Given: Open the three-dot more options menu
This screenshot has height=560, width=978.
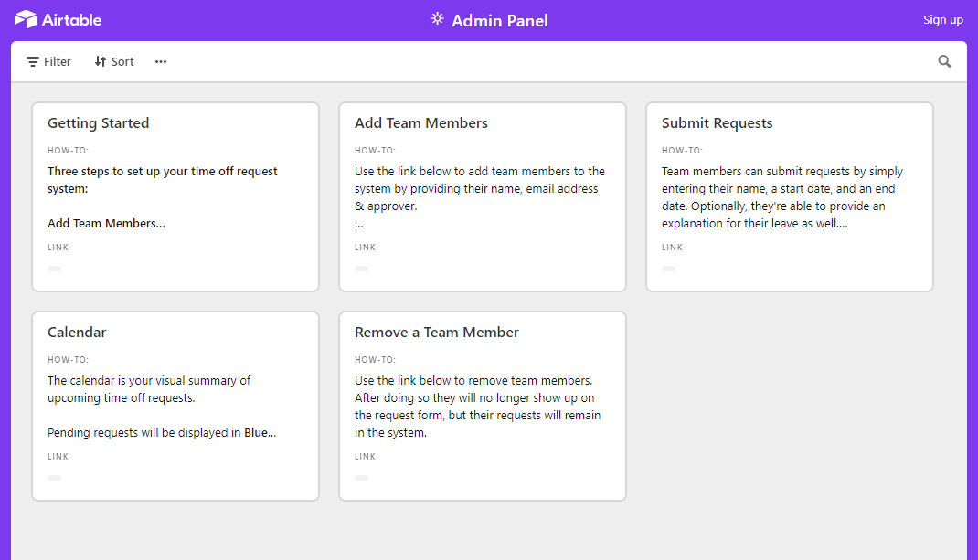Looking at the screenshot, I should pyautogui.click(x=161, y=61).
